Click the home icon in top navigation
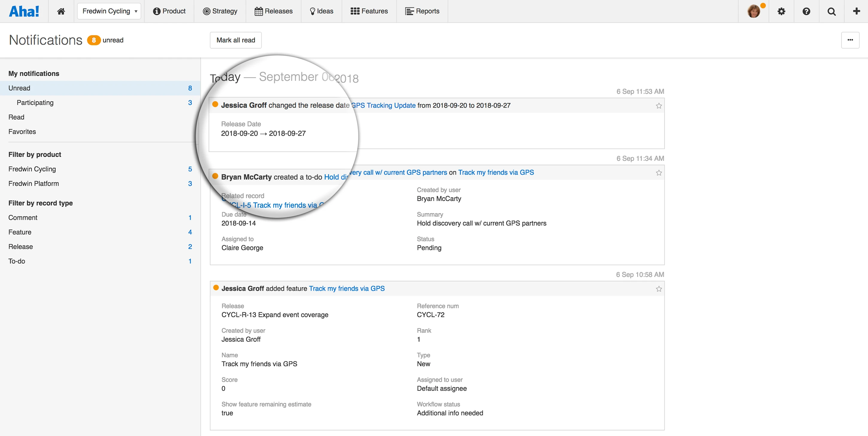This screenshot has height=436, width=868. 61,11
